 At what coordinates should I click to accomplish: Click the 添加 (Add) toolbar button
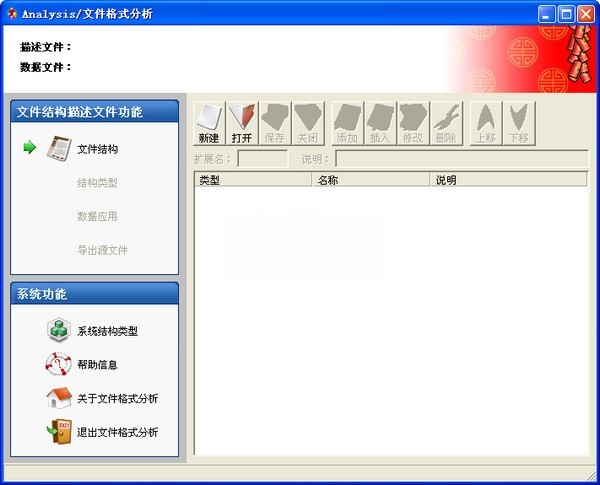pos(347,124)
